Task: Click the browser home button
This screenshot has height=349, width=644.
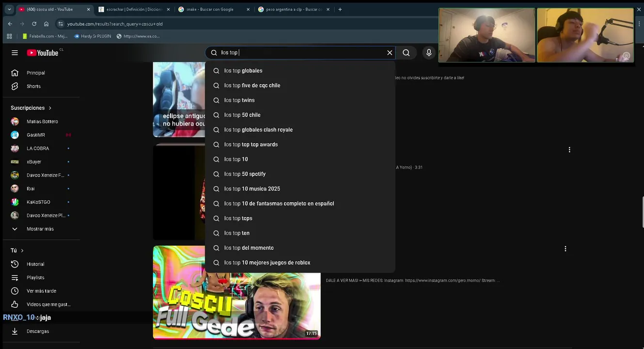Action: point(46,24)
